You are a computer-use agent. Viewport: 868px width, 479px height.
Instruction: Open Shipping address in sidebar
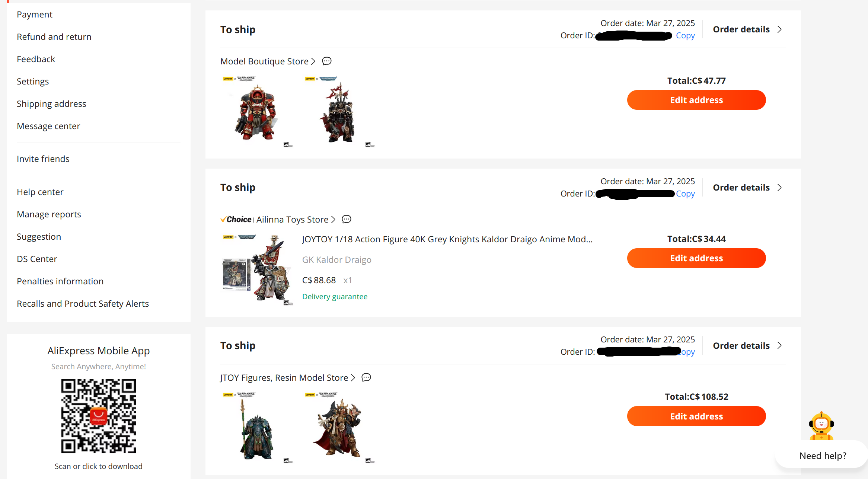click(x=51, y=104)
